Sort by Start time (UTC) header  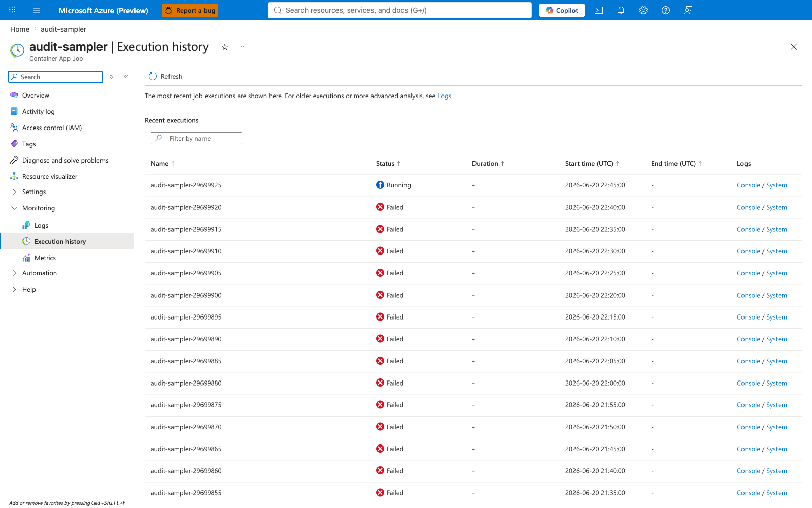pyautogui.click(x=592, y=163)
